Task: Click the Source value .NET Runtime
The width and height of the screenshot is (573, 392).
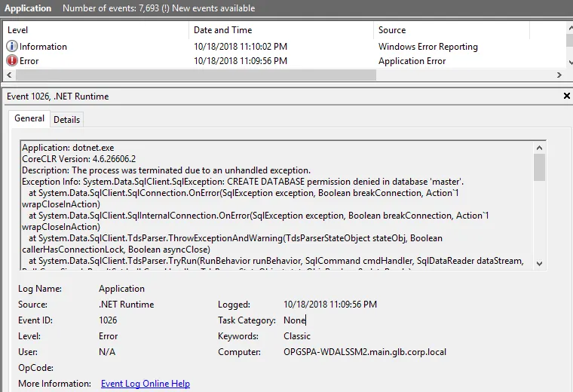Action: tap(126, 305)
